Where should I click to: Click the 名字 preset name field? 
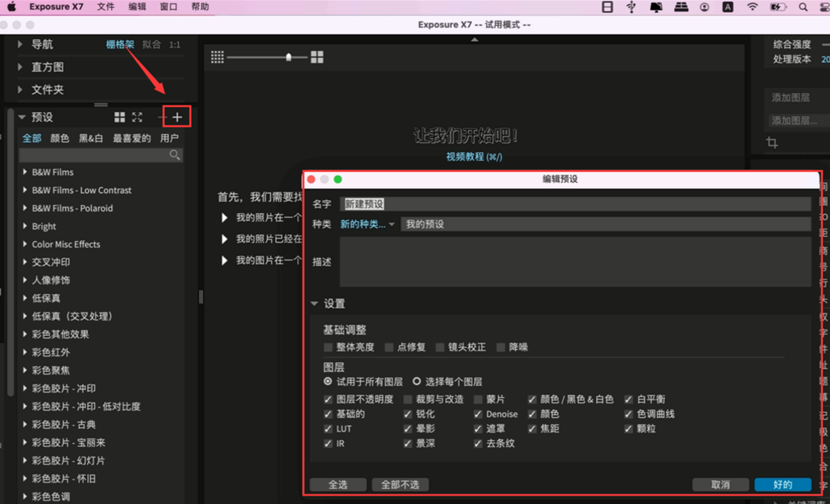click(575, 204)
